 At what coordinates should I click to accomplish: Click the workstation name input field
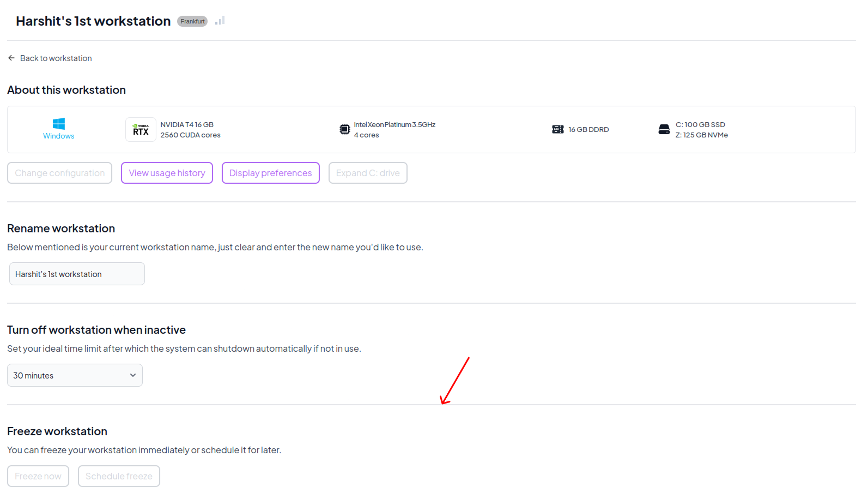[77, 274]
